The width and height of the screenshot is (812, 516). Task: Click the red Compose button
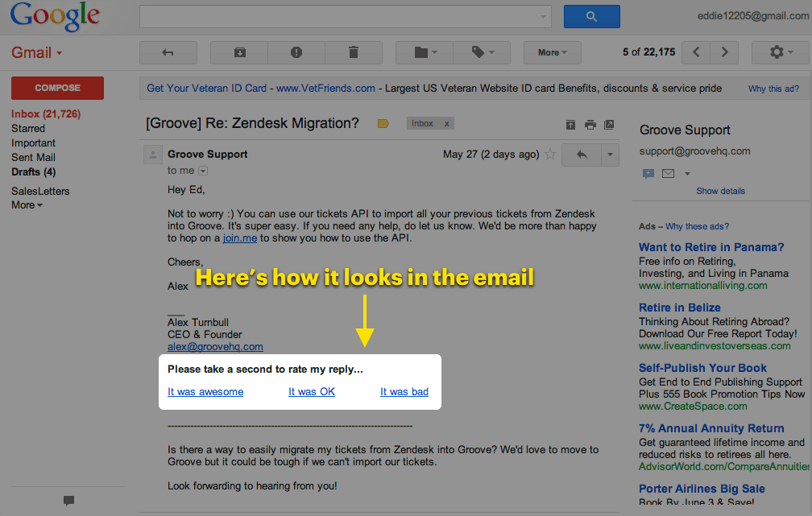tap(57, 88)
